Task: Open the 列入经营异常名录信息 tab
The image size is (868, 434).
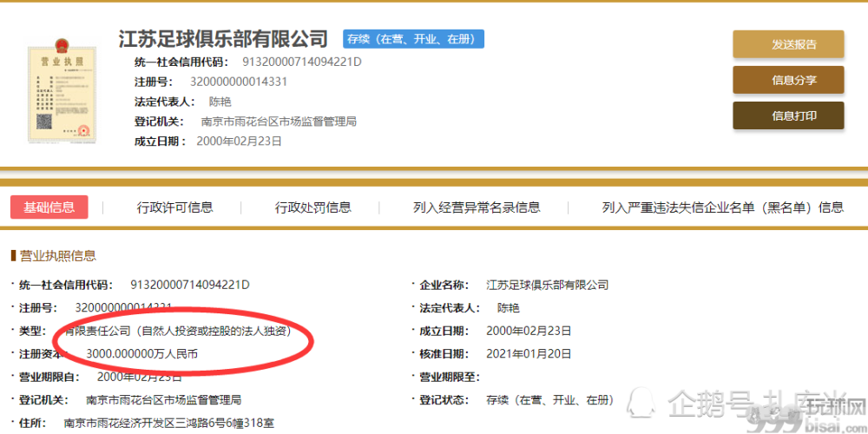Action: (x=477, y=207)
